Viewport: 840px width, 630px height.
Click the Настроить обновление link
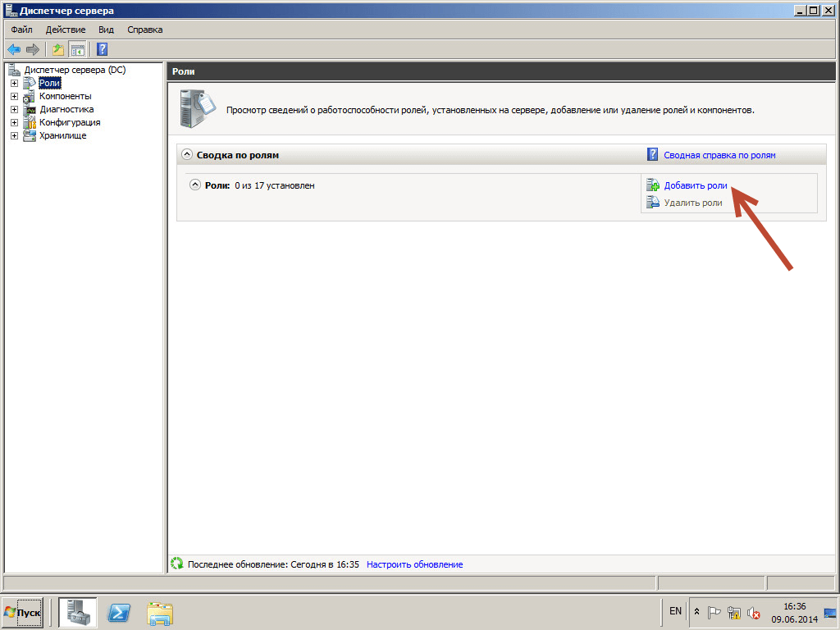click(414, 564)
